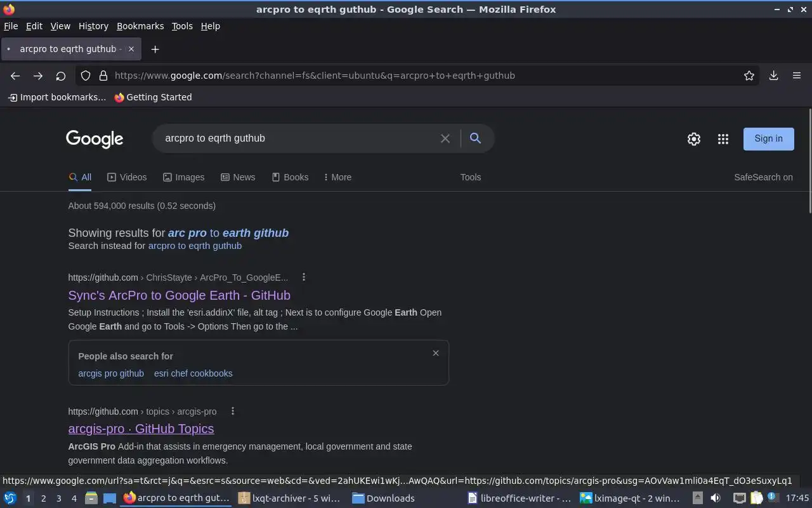Go to the Google logo homepage
812x508 pixels.
pos(95,139)
